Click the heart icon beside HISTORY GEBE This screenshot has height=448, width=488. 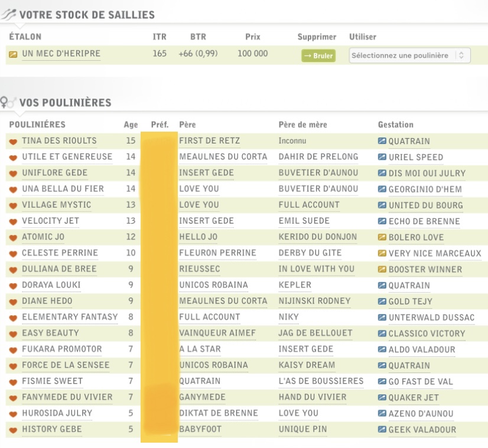coord(12,429)
